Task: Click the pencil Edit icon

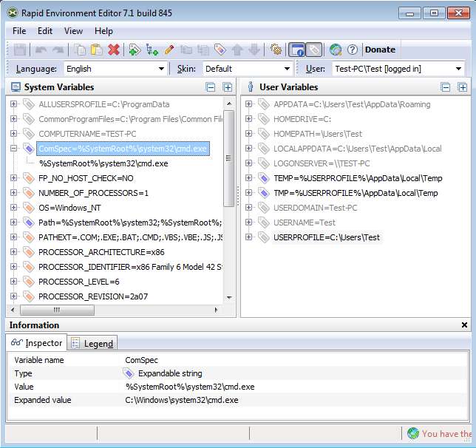Action: coord(169,50)
